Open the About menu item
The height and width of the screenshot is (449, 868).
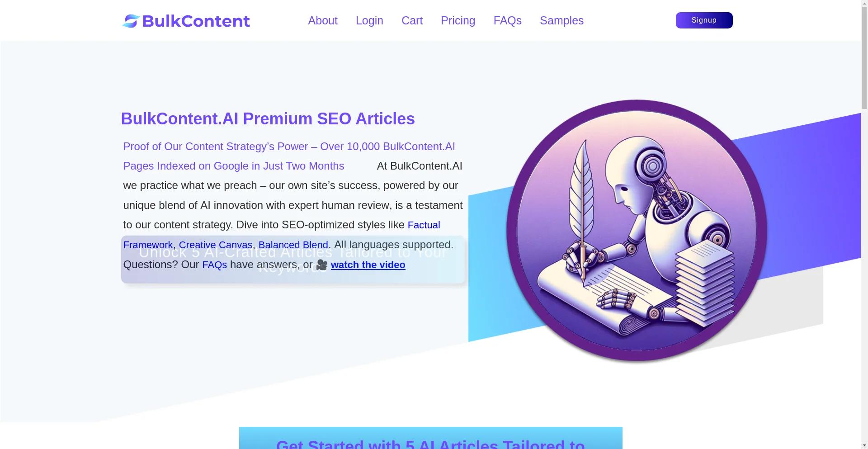coord(323,21)
